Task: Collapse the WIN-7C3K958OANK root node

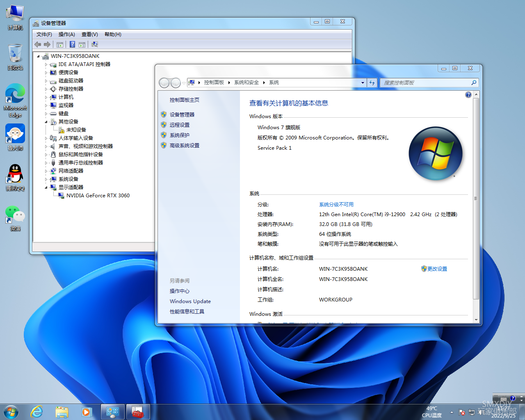Action: tap(38, 56)
